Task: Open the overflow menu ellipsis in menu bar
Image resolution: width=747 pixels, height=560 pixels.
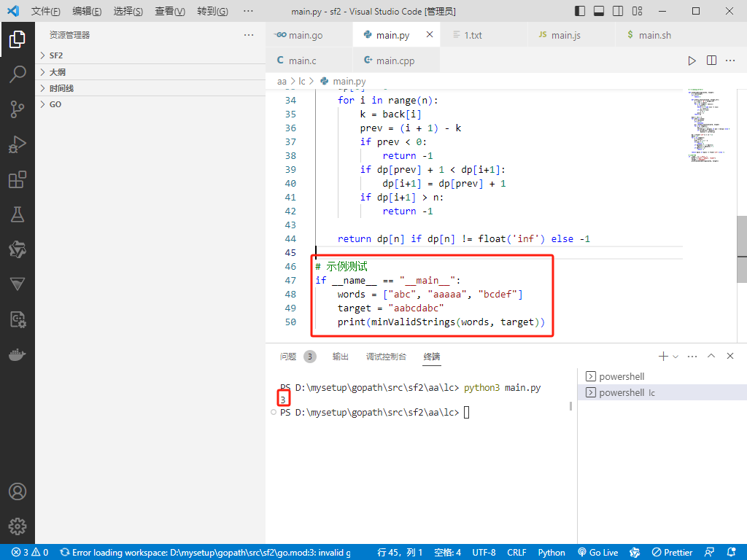Action: click(248, 11)
